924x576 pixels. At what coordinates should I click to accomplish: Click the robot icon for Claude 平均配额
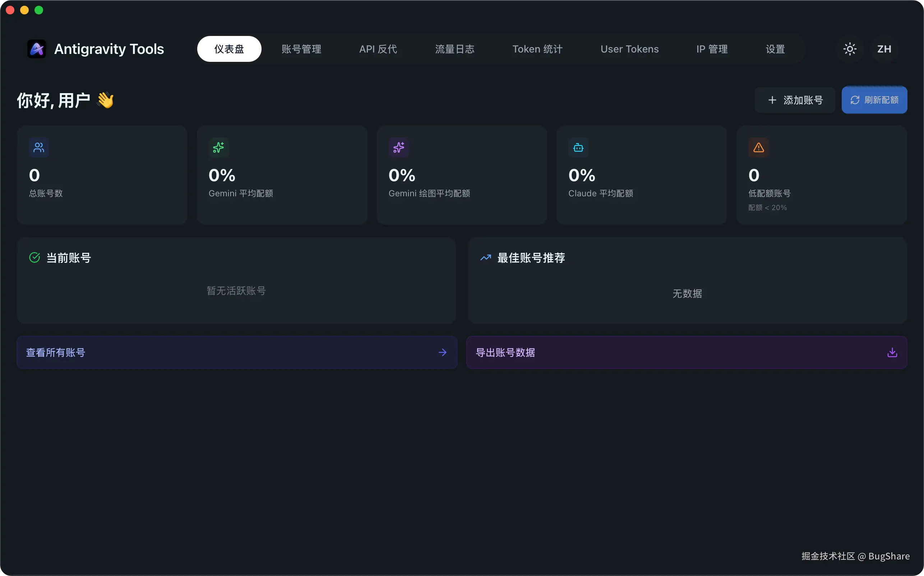point(578,147)
